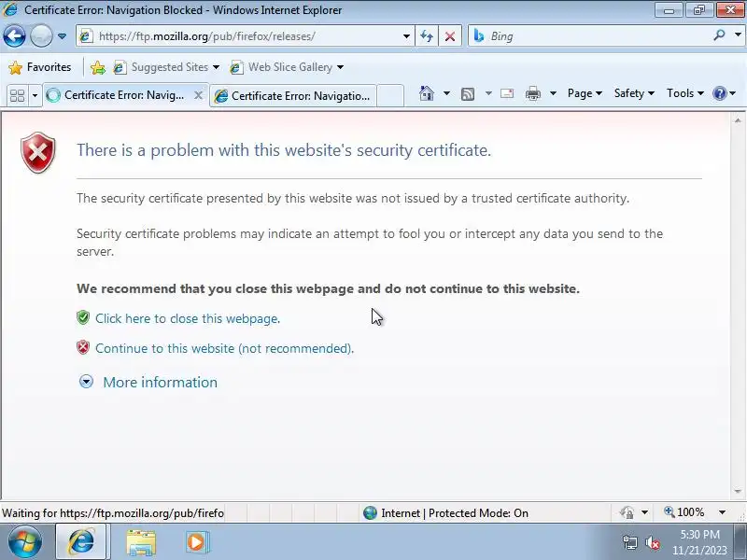Click the Help question mark icon

(x=719, y=93)
